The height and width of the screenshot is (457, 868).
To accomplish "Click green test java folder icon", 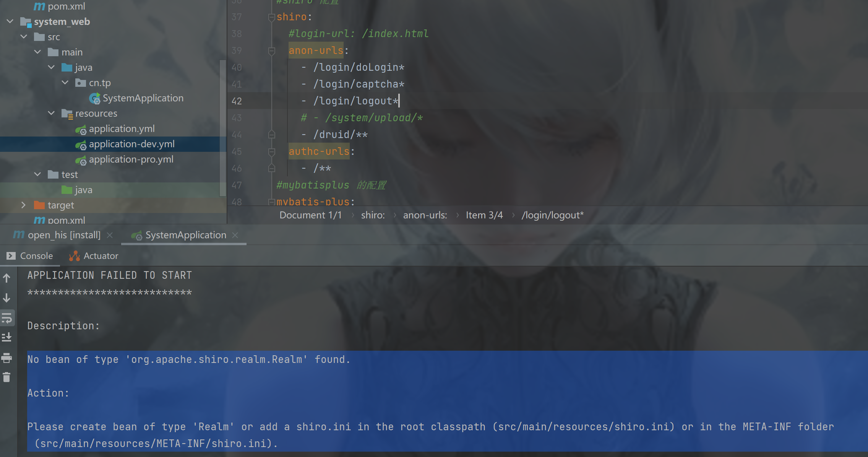I will pyautogui.click(x=67, y=190).
